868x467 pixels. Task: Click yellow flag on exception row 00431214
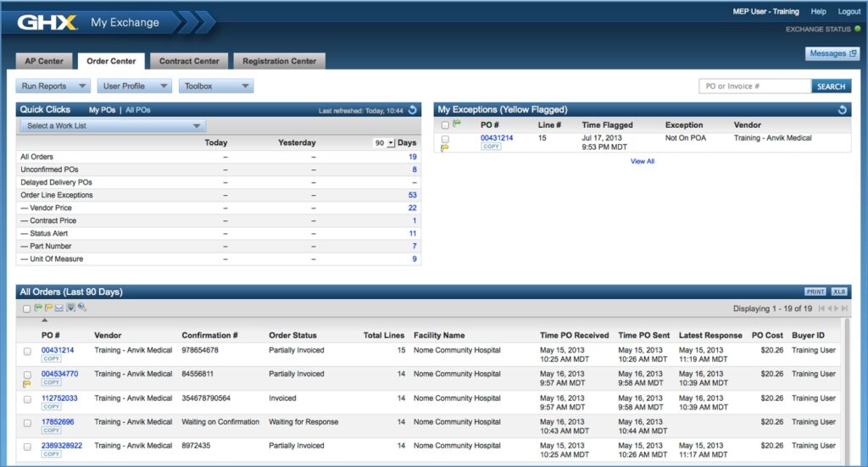(x=444, y=147)
